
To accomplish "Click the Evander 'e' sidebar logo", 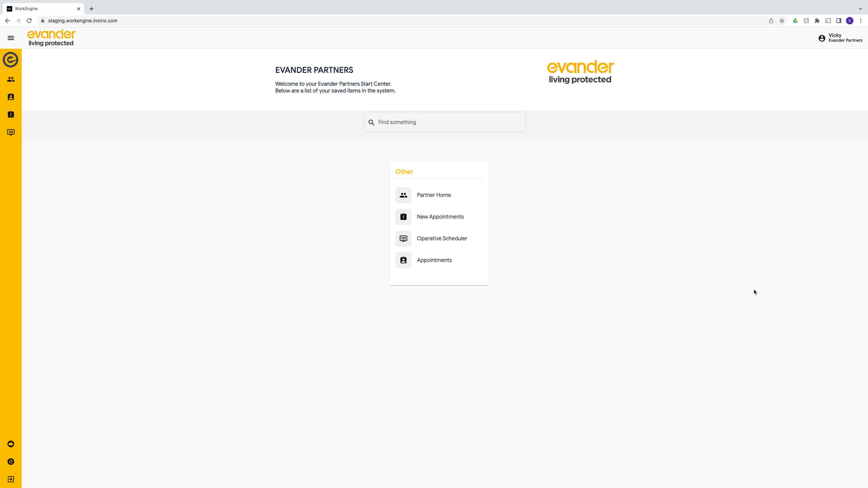I will [x=11, y=60].
